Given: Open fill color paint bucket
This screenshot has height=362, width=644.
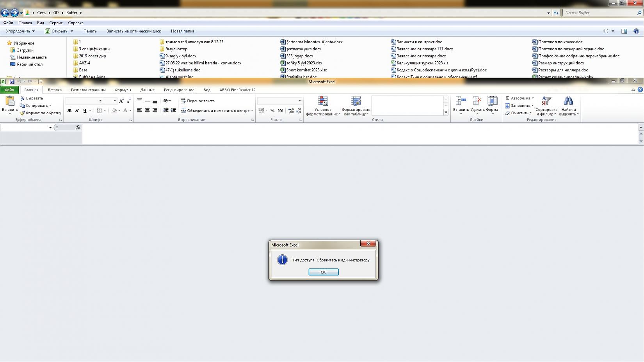Looking at the screenshot, I should pyautogui.click(x=114, y=111).
